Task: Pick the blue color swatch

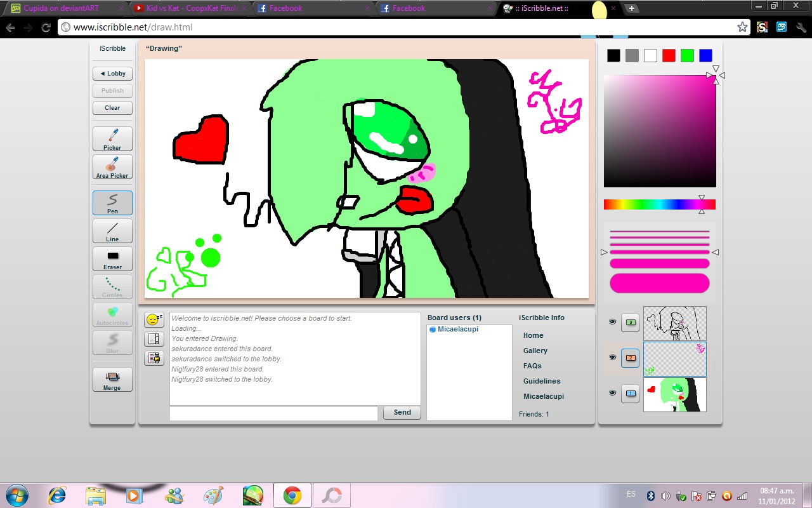Action: 705,55
